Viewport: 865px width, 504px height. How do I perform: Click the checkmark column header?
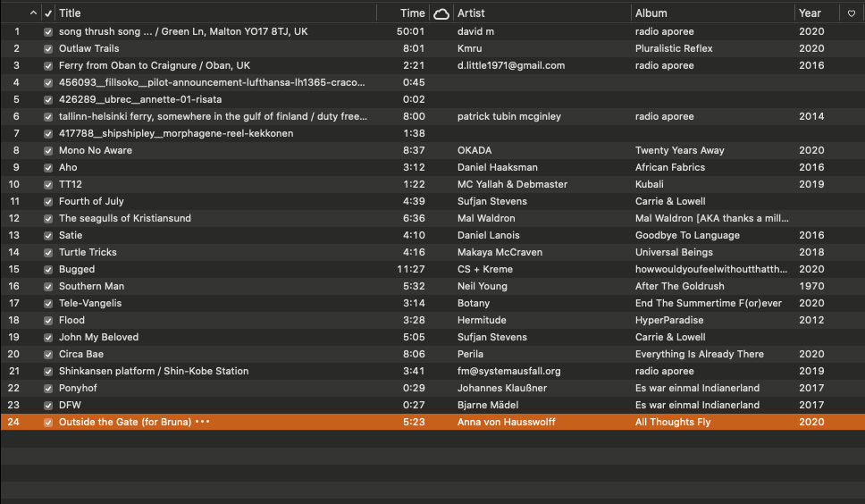48,13
